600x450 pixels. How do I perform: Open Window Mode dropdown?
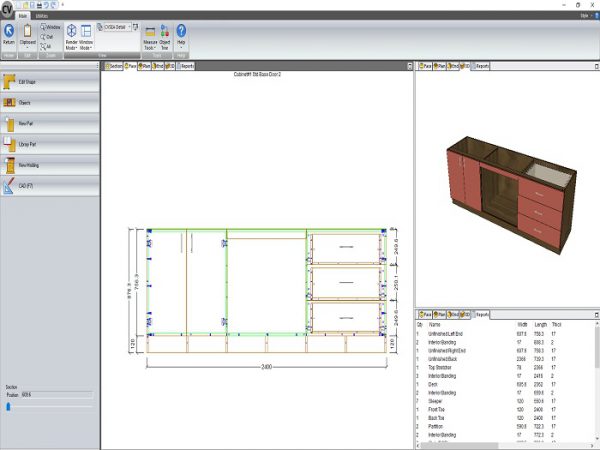point(86,36)
